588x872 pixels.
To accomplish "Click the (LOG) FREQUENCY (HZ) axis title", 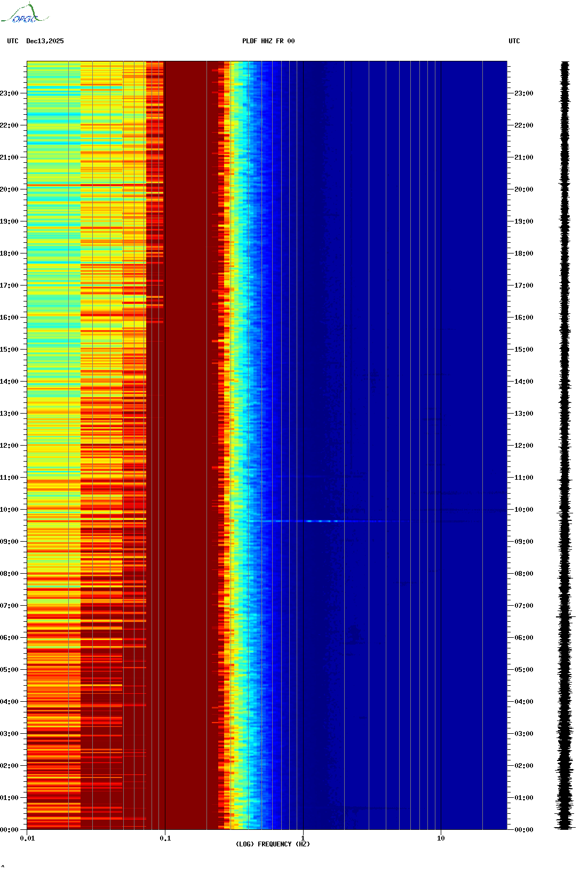I will pyautogui.click(x=273, y=844).
